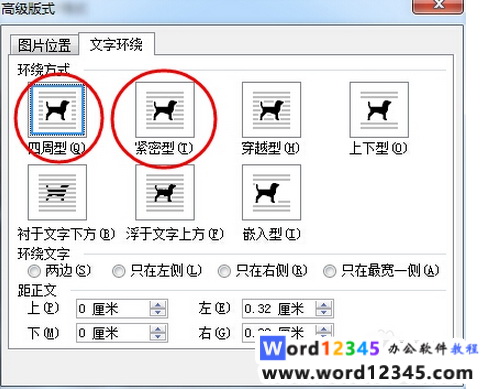Decrease the 左(E) distance value
The height and width of the screenshot is (389, 483).
tap(323, 313)
